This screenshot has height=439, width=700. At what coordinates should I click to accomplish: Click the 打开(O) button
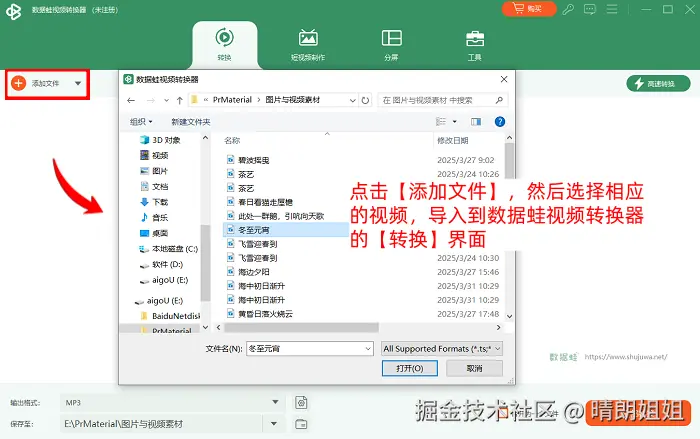pyautogui.click(x=409, y=368)
